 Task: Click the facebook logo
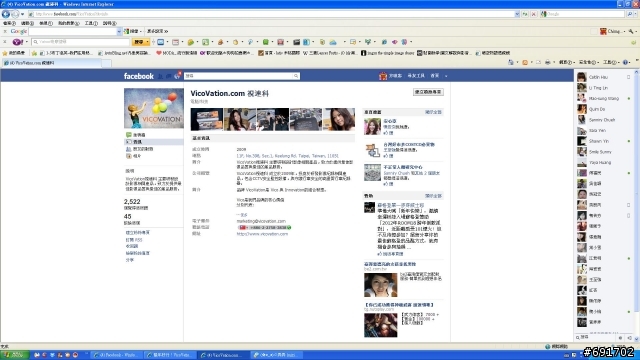[x=138, y=76]
